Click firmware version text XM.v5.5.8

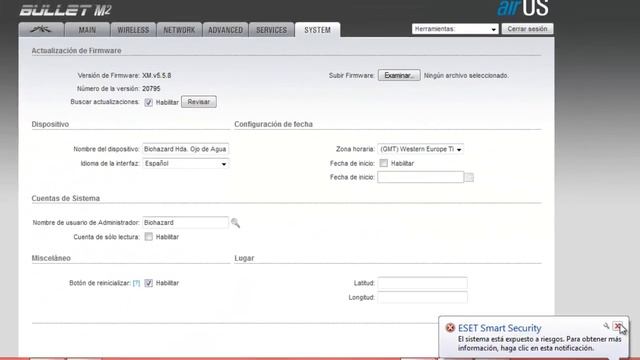[157, 76]
